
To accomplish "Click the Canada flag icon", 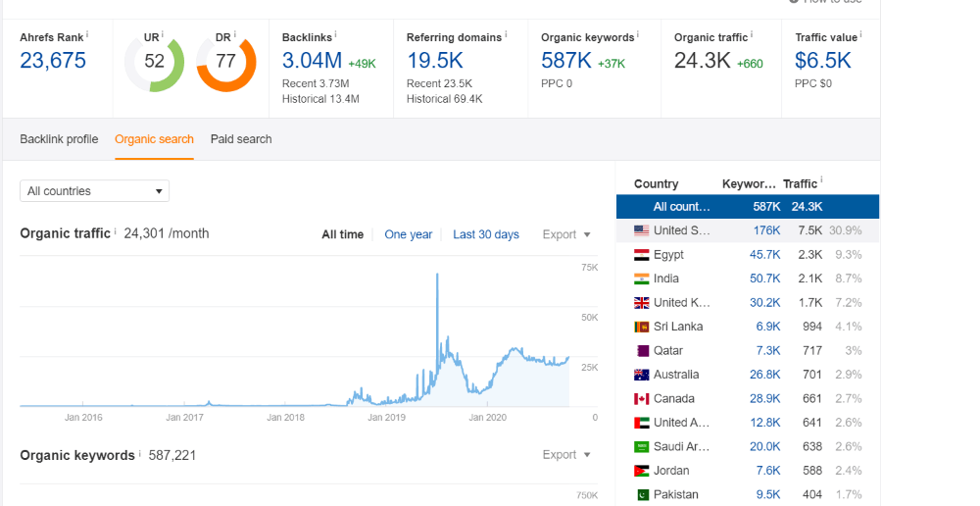I will [x=642, y=399].
